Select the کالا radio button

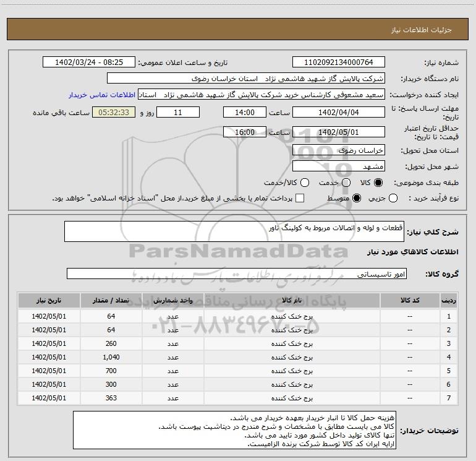pyautogui.click(x=378, y=183)
